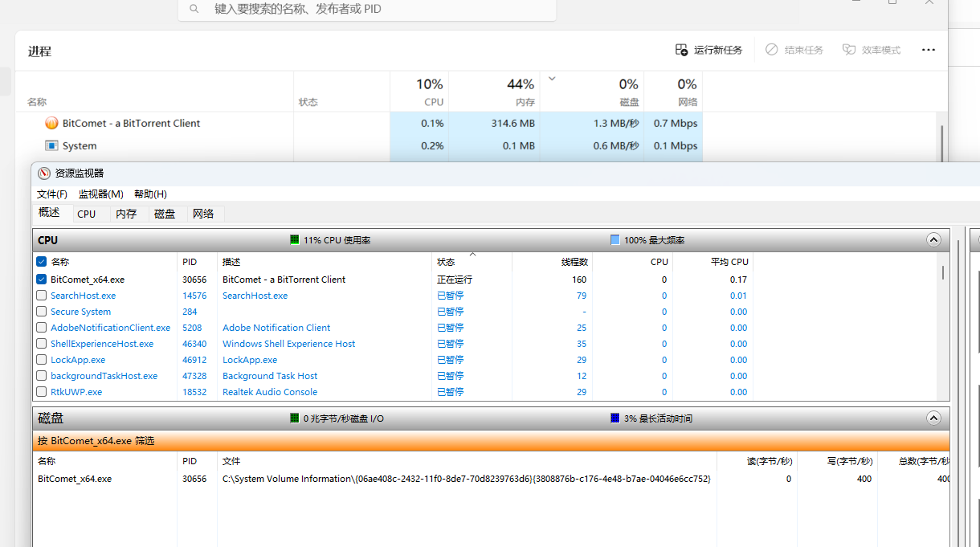This screenshot has height=547, width=980.
Task: Click PID 5208 in the CPU list
Action: (x=192, y=328)
